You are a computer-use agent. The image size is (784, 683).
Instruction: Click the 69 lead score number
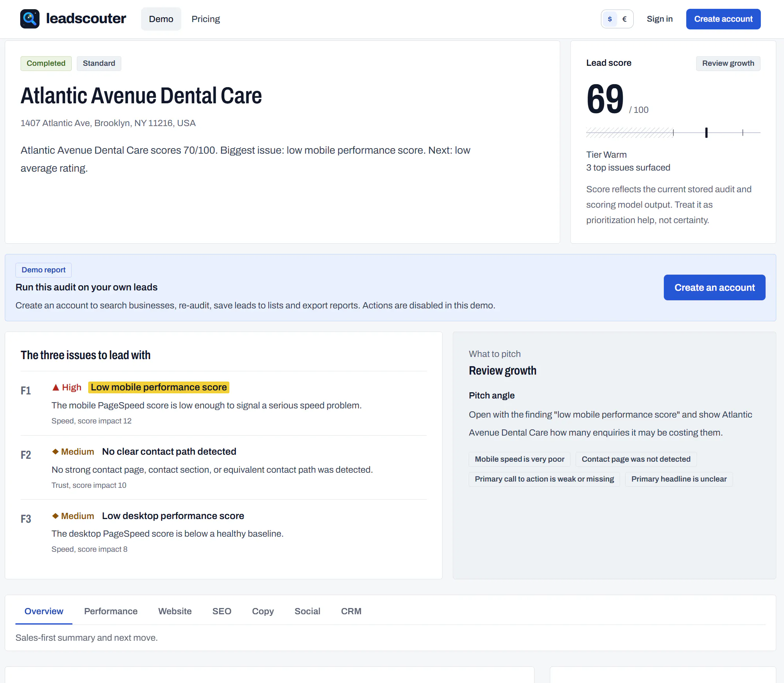point(605,99)
